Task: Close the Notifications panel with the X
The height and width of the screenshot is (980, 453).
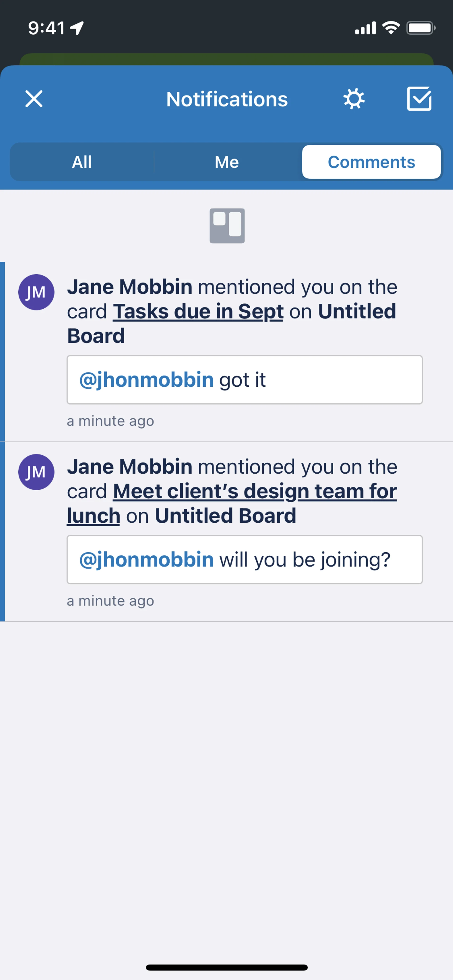Action: click(x=34, y=99)
